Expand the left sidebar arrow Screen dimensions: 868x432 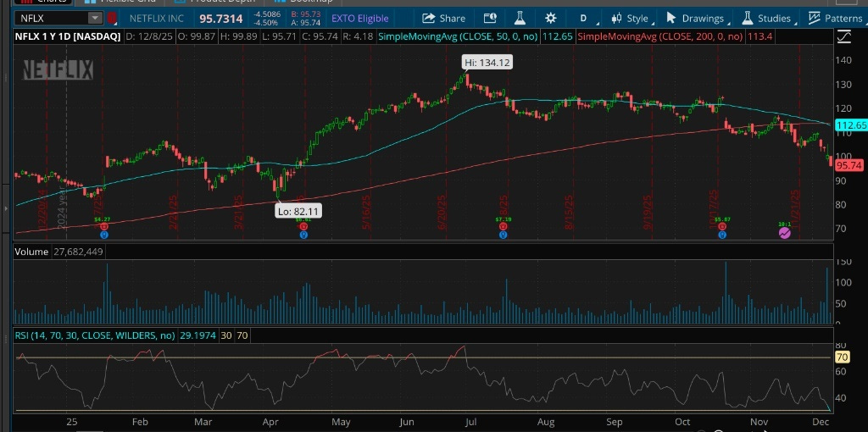(6, 209)
